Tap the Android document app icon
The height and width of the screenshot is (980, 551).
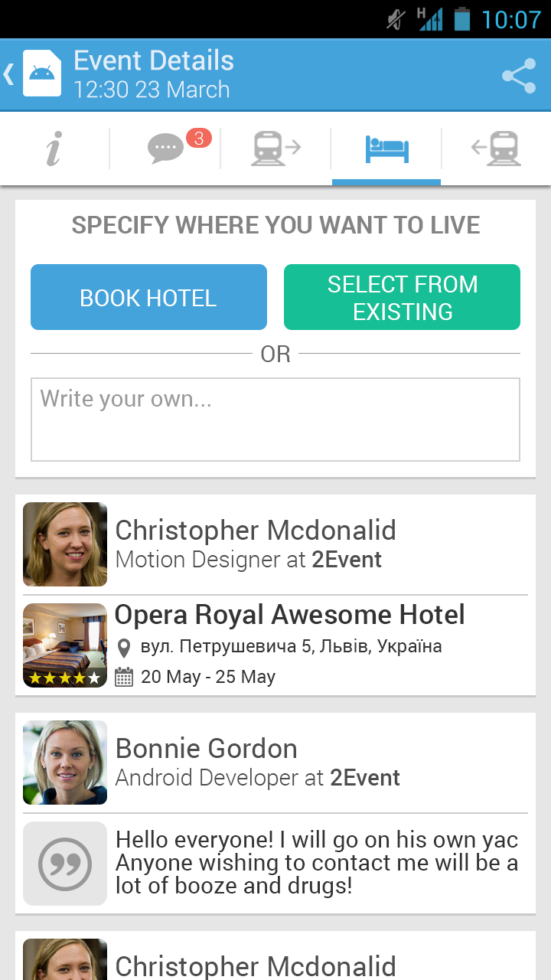coord(42,73)
